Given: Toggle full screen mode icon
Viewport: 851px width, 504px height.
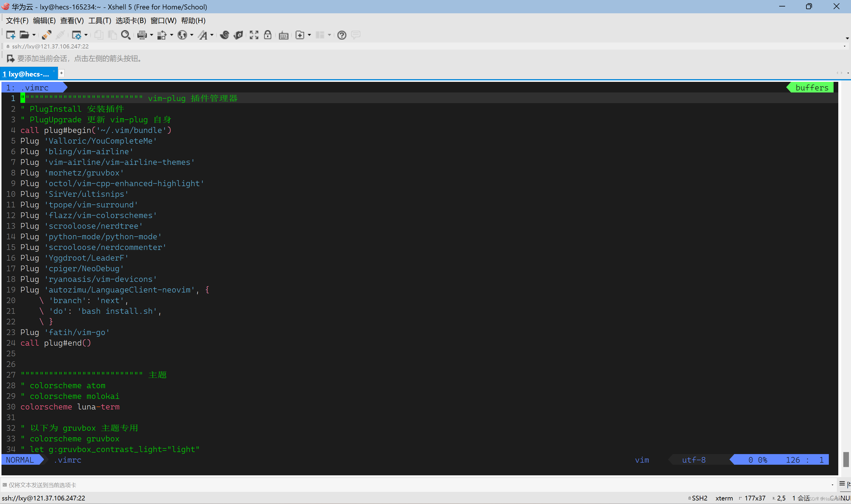Looking at the screenshot, I should point(254,35).
